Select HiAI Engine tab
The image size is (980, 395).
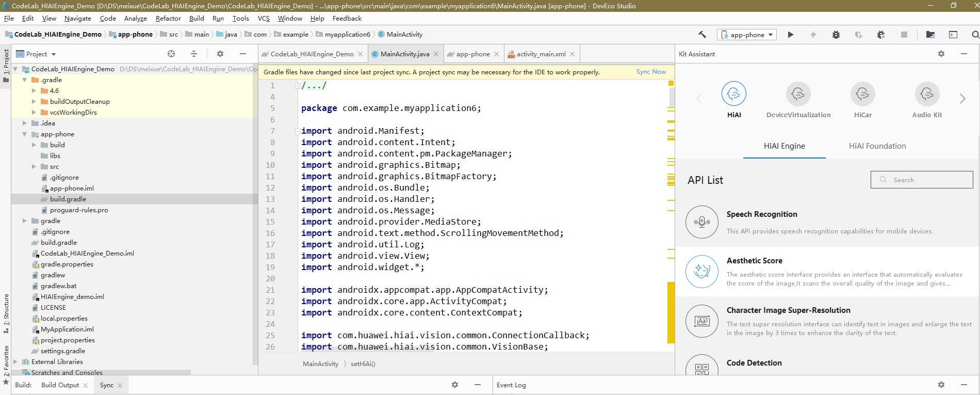(x=785, y=146)
